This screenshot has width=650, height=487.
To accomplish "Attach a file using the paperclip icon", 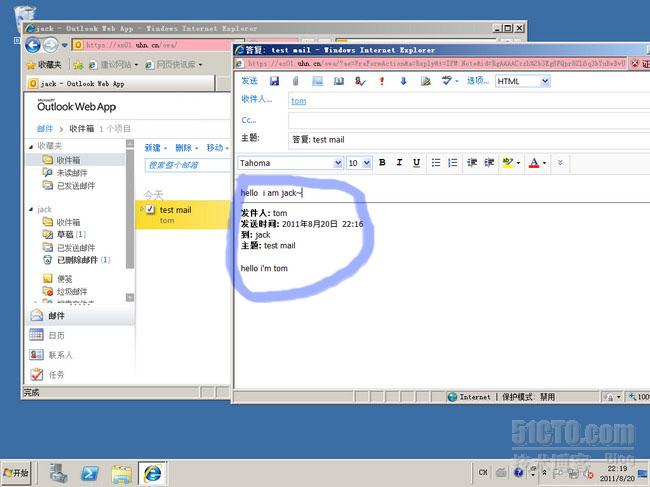I will (296, 81).
